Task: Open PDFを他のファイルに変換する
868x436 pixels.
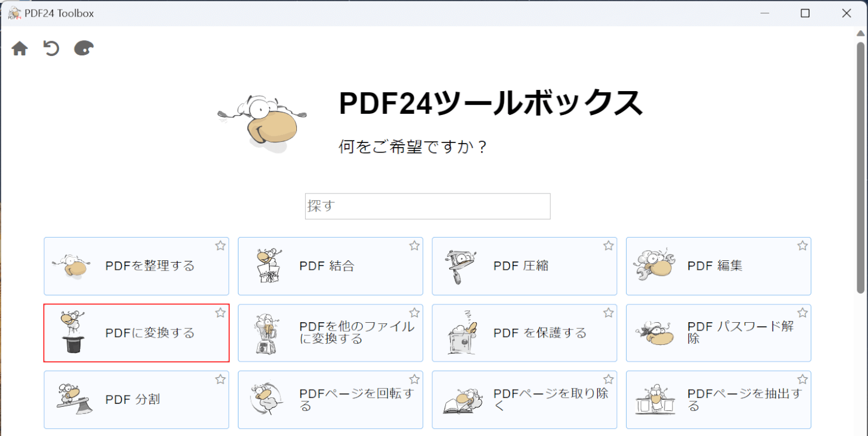Action: coord(330,333)
